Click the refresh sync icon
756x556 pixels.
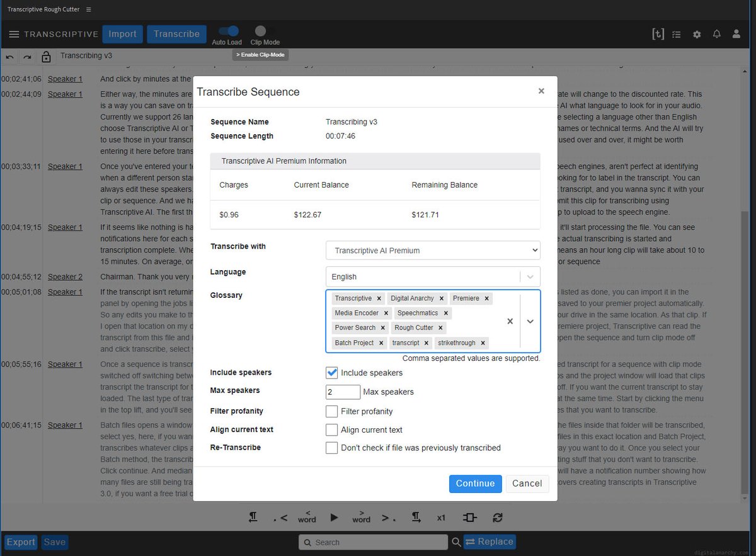pyautogui.click(x=498, y=517)
